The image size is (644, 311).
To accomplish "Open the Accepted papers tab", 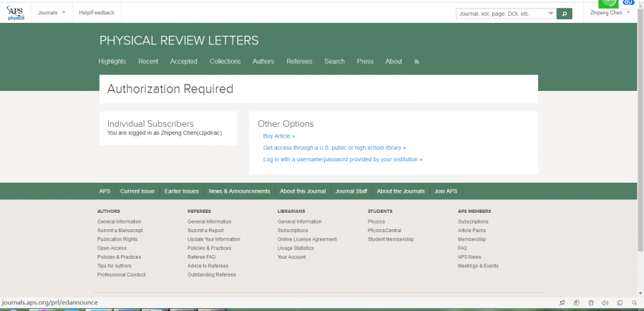I will tap(184, 62).
